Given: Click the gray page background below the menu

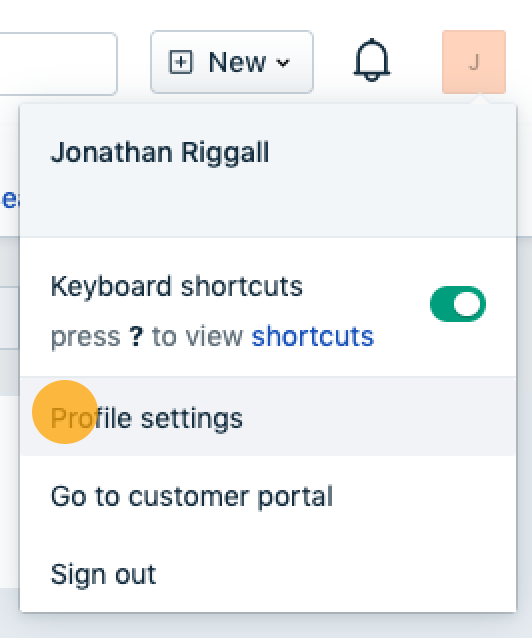Looking at the screenshot, I should (266, 626).
